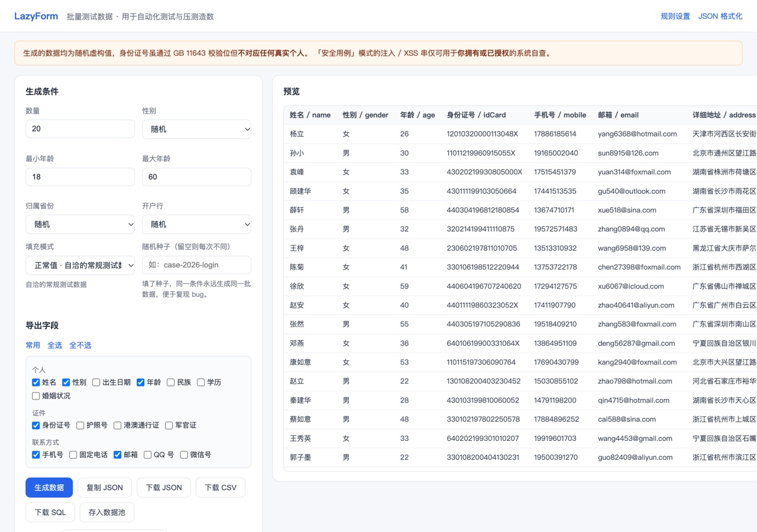Viewport: 757px width, 532px height.
Task: Uncheck the 身份证号 checkbox
Action: point(36,426)
